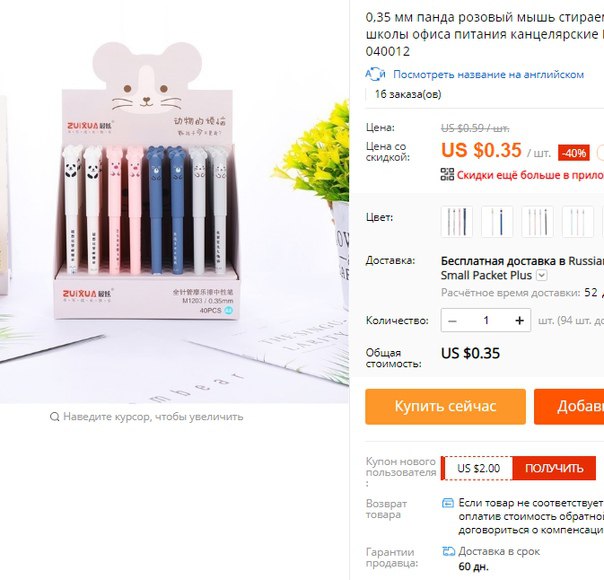Click the translate icon beside the English title link

(375, 74)
